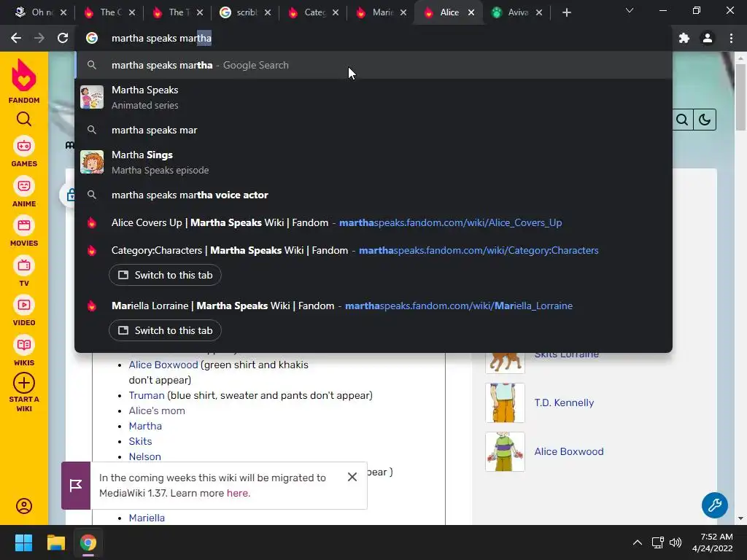Click Start a Wiki plus icon
This screenshot has height=560, width=747.
point(24,383)
